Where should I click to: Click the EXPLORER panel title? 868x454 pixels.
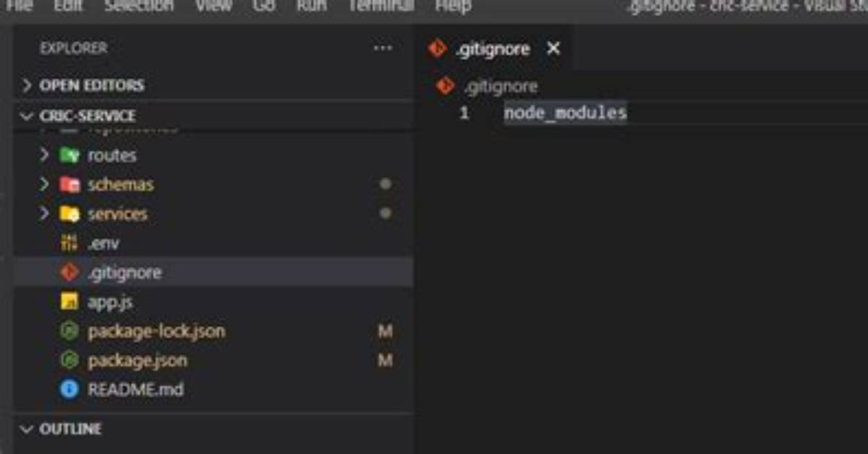click(x=74, y=48)
